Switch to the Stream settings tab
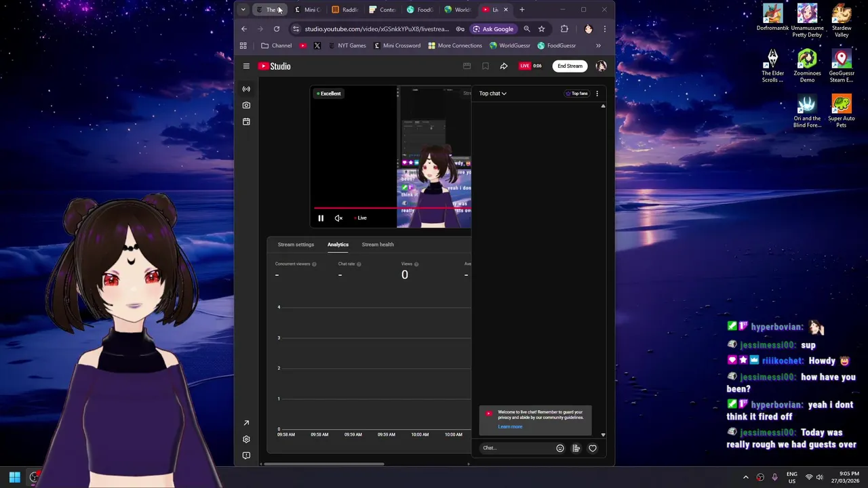The image size is (868, 488). pyautogui.click(x=296, y=245)
